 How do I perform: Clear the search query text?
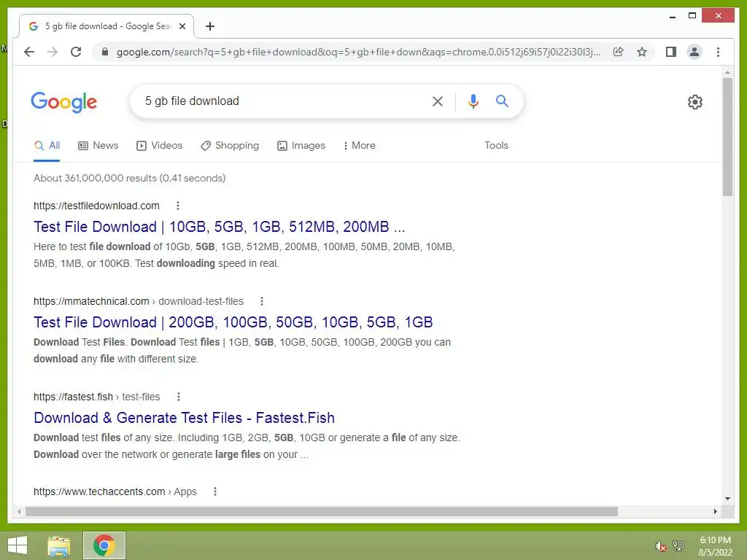(438, 101)
